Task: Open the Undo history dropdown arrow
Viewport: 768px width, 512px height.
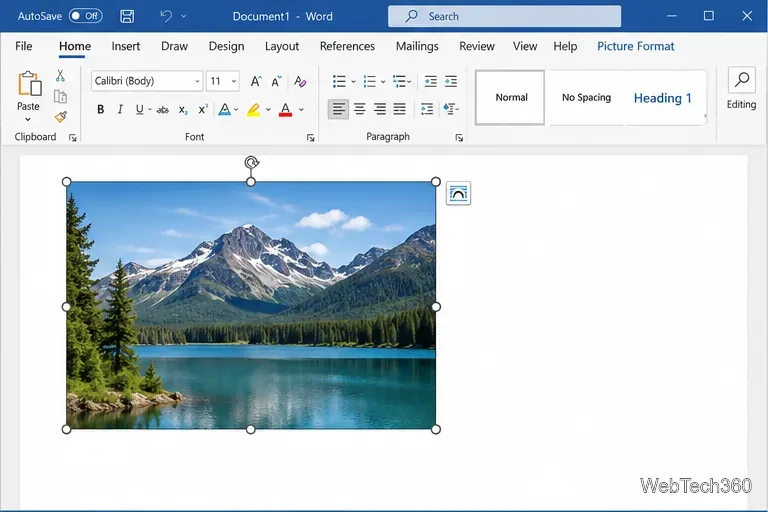Action: tap(184, 16)
